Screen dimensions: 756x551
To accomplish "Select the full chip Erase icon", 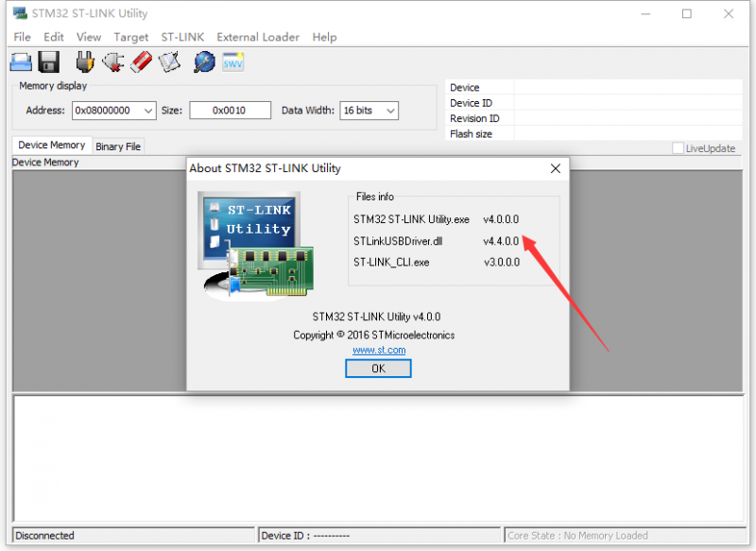I will coord(142,61).
